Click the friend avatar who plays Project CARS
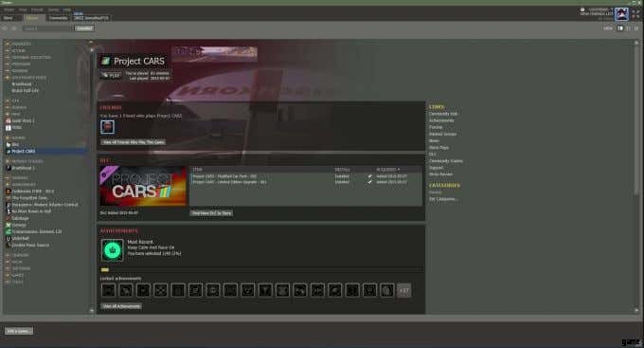The height and width of the screenshot is (348, 644). pyautogui.click(x=108, y=127)
